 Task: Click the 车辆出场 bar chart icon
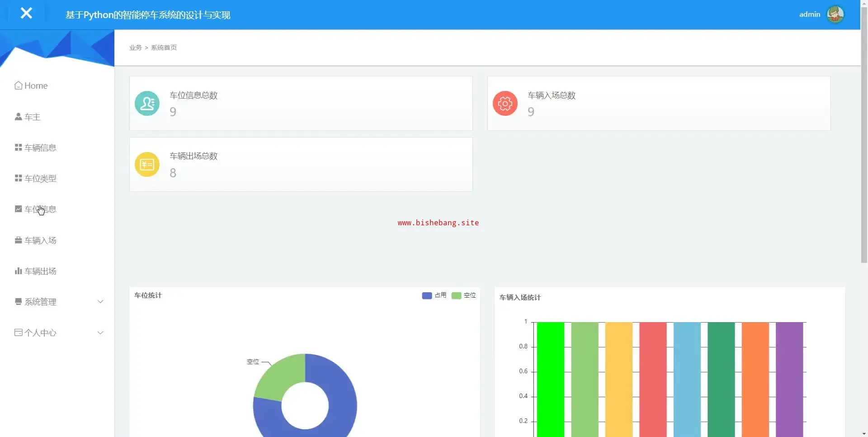coord(19,271)
